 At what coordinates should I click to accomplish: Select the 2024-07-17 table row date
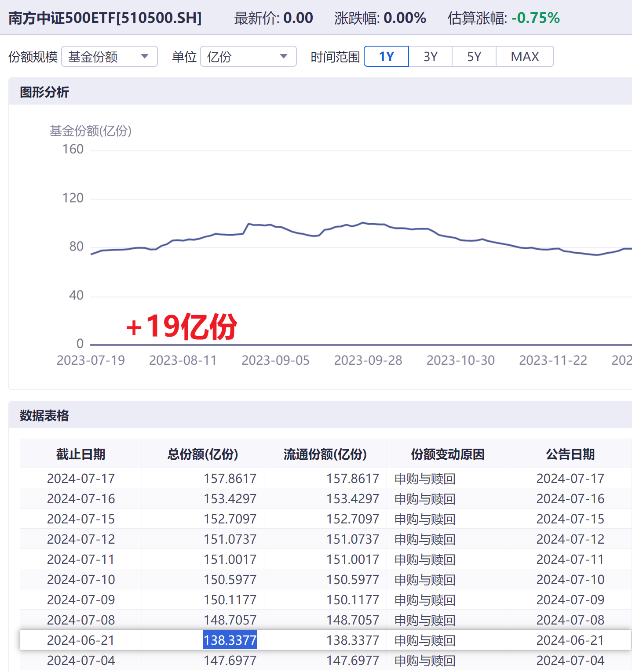click(81, 479)
